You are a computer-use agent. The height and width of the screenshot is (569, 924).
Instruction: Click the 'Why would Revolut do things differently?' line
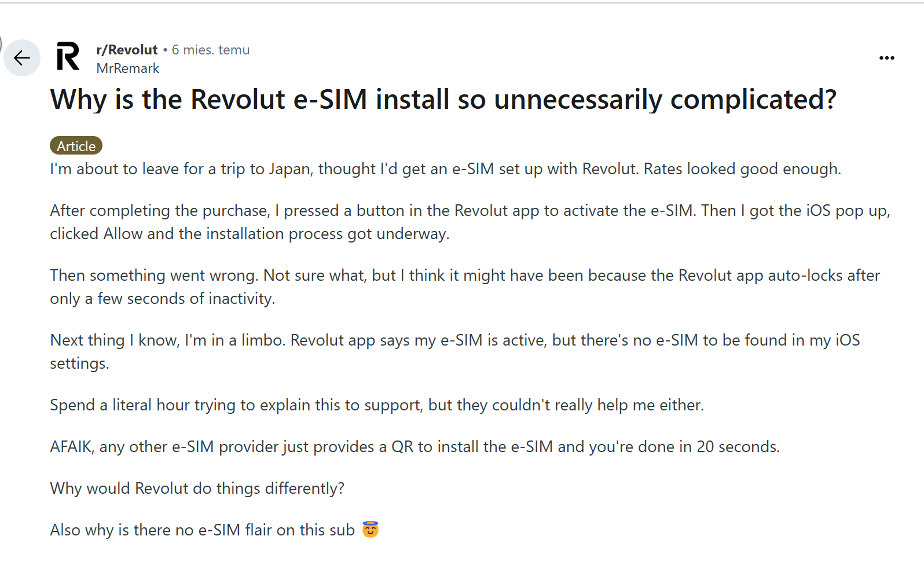tap(197, 488)
